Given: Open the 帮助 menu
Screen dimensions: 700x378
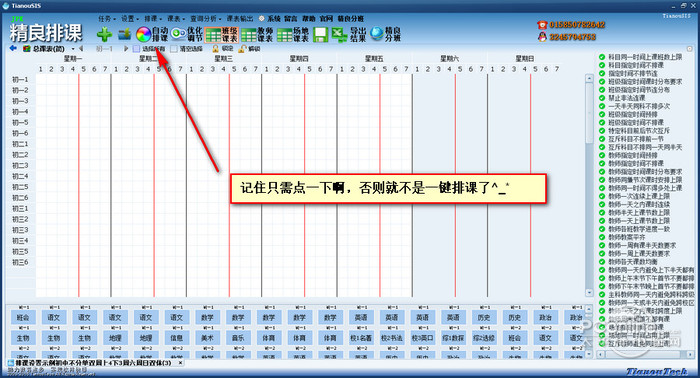Looking at the screenshot, I should click(308, 19).
